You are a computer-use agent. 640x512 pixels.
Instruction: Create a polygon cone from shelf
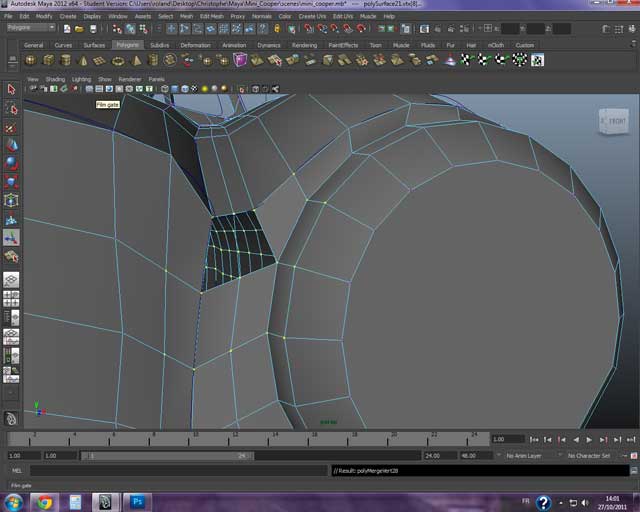pos(83,60)
